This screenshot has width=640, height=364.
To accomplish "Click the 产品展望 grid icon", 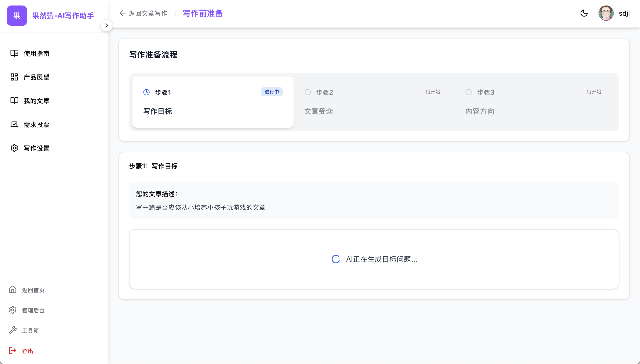I will [x=14, y=77].
